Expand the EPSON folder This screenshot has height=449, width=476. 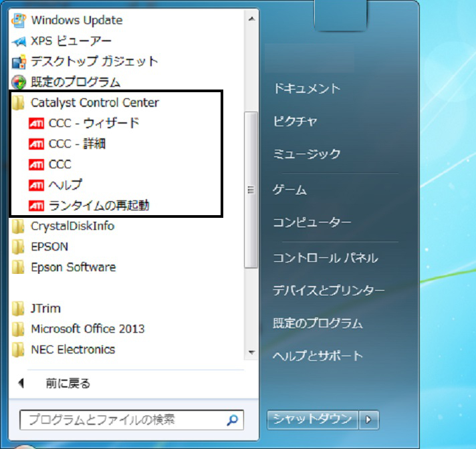coord(49,247)
